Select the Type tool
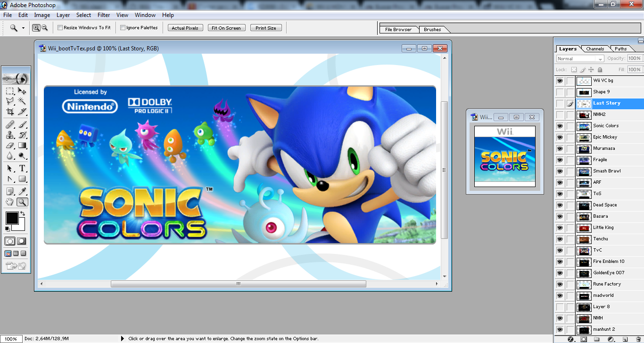 click(x=22, y=169)
